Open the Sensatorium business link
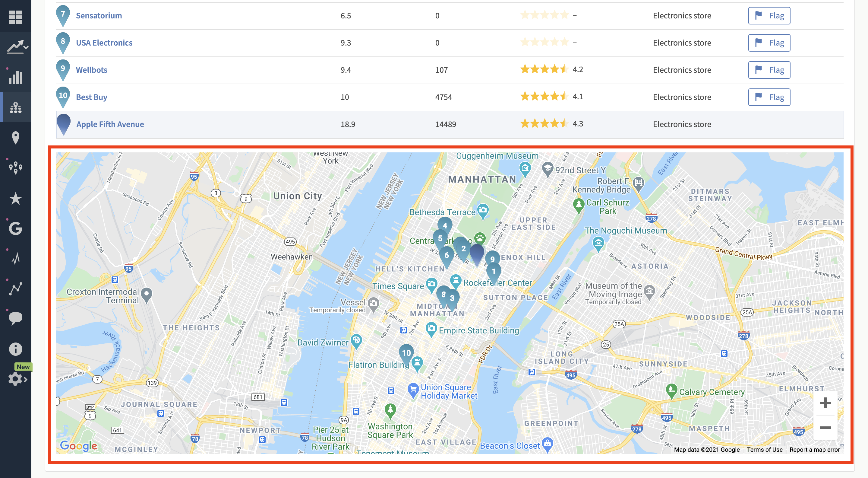868x478 pixels. click(x=99, y=16)
